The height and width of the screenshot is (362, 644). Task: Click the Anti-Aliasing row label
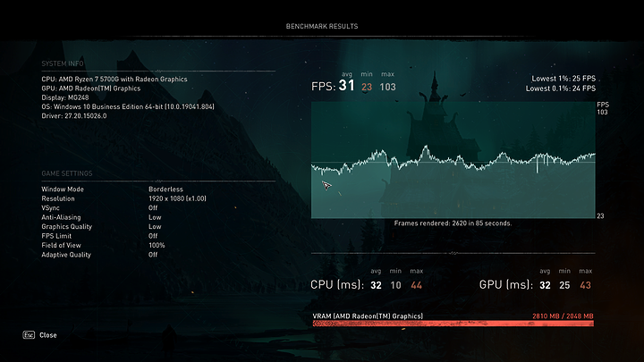coord(61,217)
